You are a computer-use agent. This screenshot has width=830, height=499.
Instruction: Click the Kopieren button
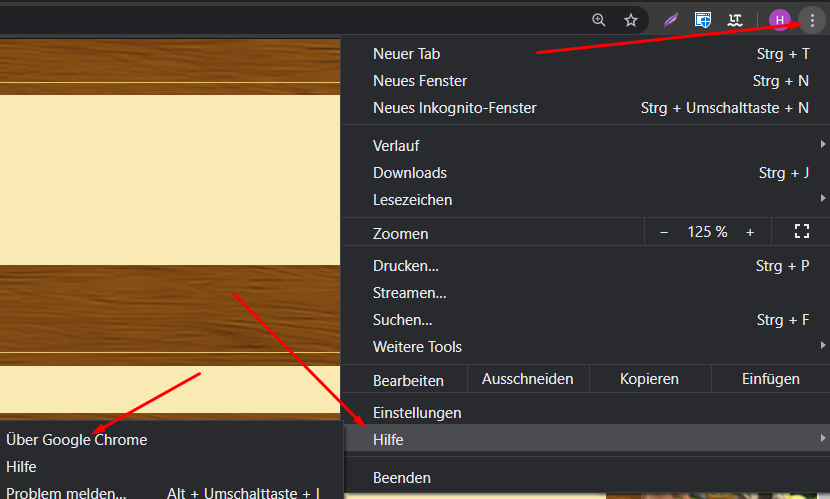click(649, 379)
